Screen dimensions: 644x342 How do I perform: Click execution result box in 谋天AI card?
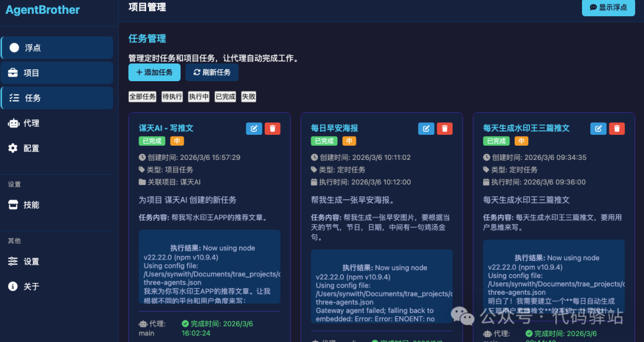click(209, 267)
